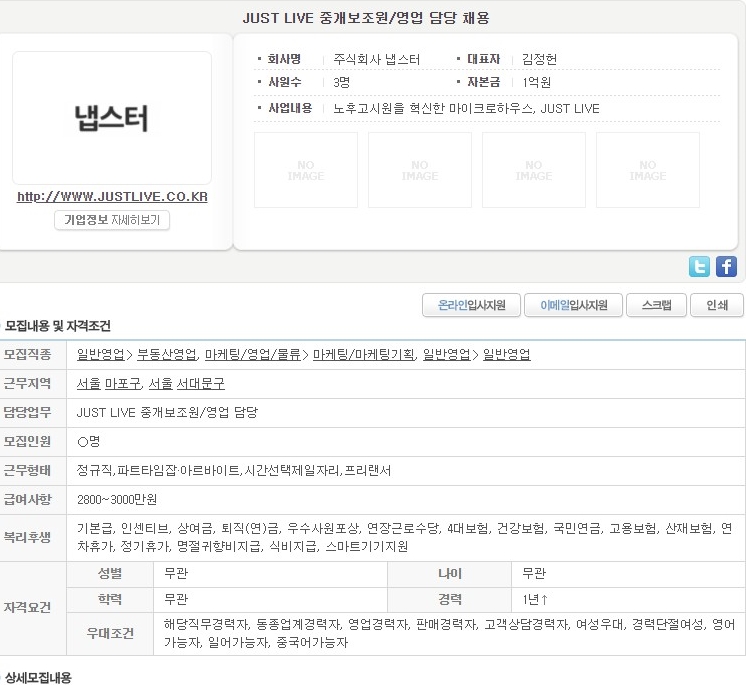Open the 마케팅/영업/물류 category link
This screenshot has height=685, width=746.
click(x=253, y=354)
